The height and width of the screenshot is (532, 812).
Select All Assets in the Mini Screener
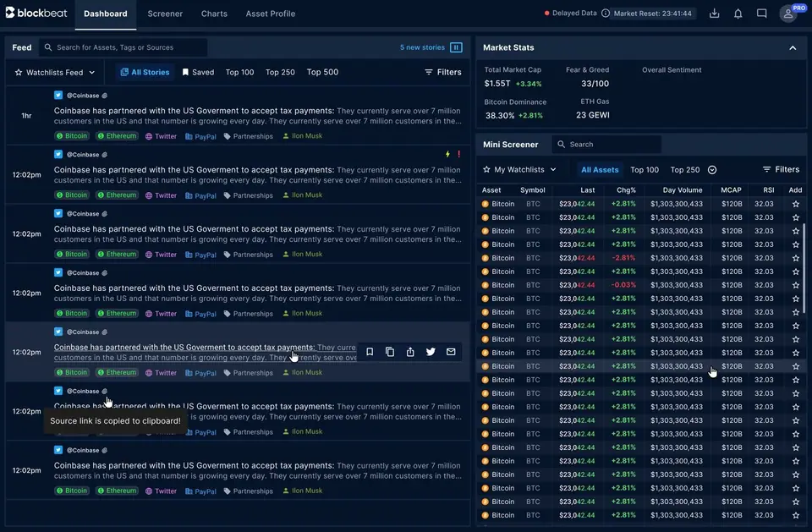600,170
